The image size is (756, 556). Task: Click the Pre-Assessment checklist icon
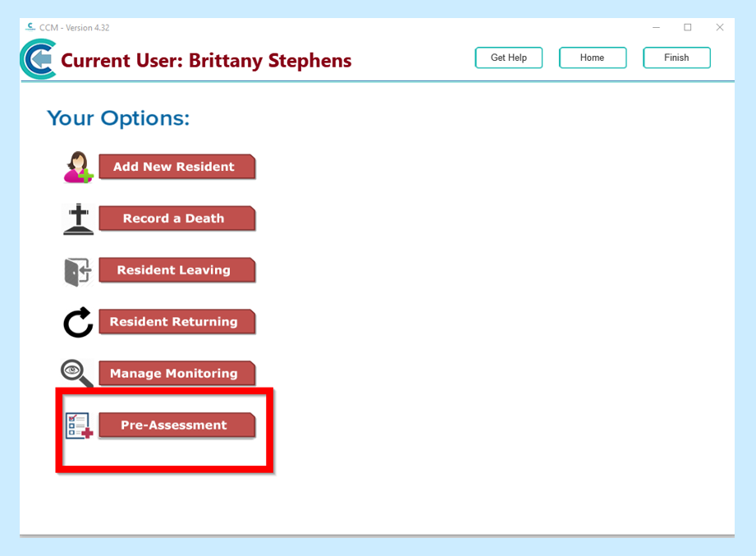click(79, 425)
